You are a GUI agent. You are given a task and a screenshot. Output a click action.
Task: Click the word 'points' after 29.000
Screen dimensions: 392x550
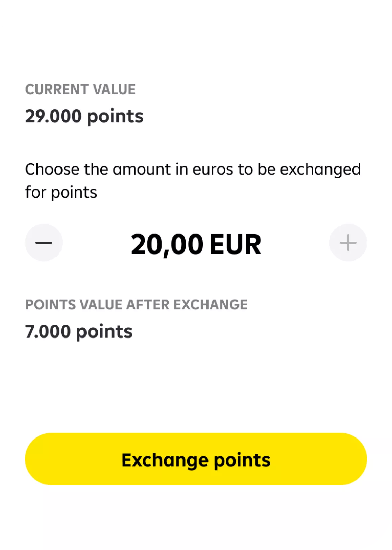click(115, 116)
